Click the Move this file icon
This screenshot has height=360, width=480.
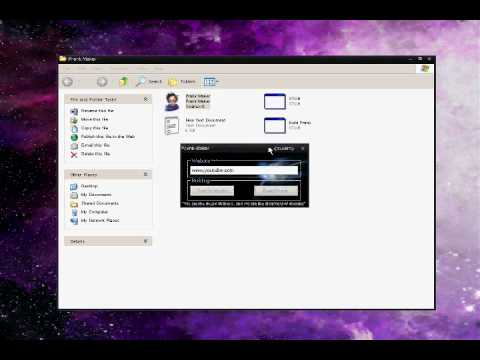74,120
